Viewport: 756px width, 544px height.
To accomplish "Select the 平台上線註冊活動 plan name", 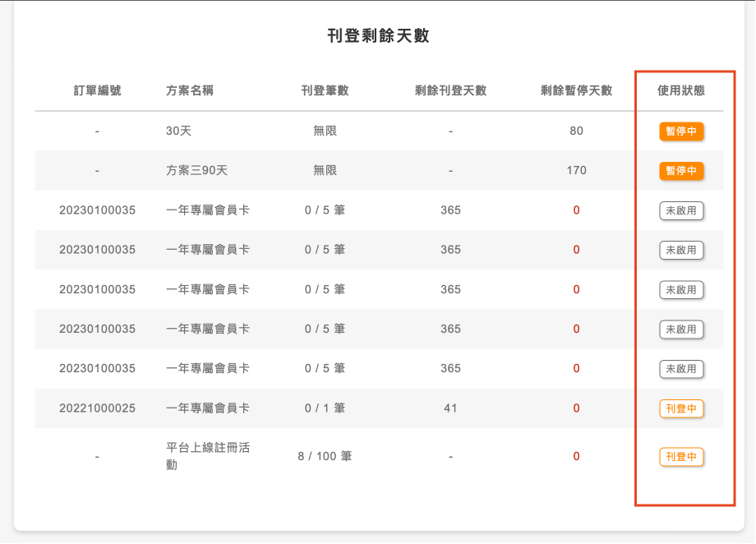I will click(208, 456).
